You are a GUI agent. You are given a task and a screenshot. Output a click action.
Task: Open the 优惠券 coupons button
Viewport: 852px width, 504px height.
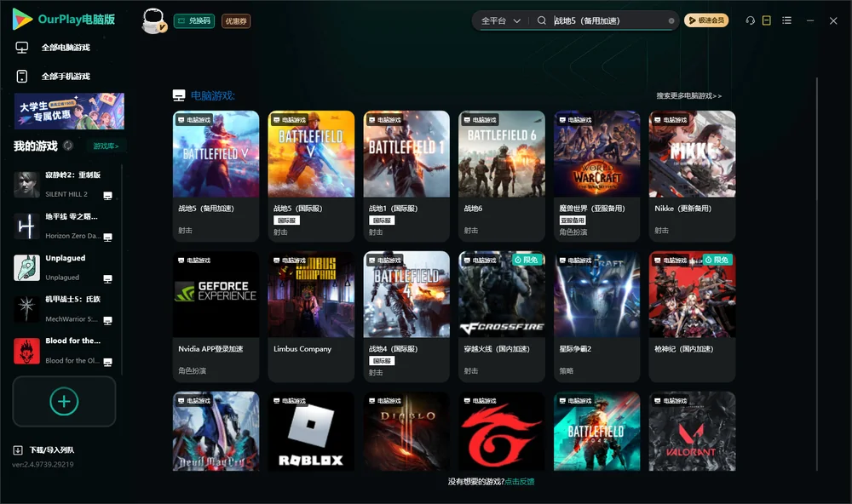point(236,20)
